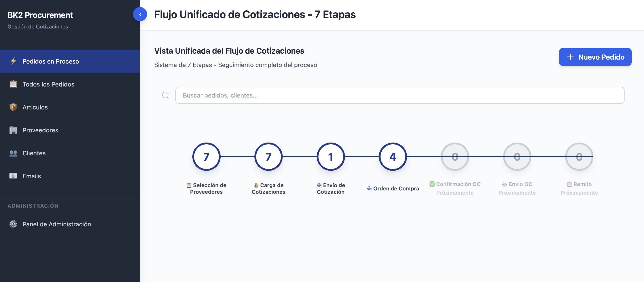Expand the Remito stage marked Próximamente
644x282 pixels.
[579, 157]
